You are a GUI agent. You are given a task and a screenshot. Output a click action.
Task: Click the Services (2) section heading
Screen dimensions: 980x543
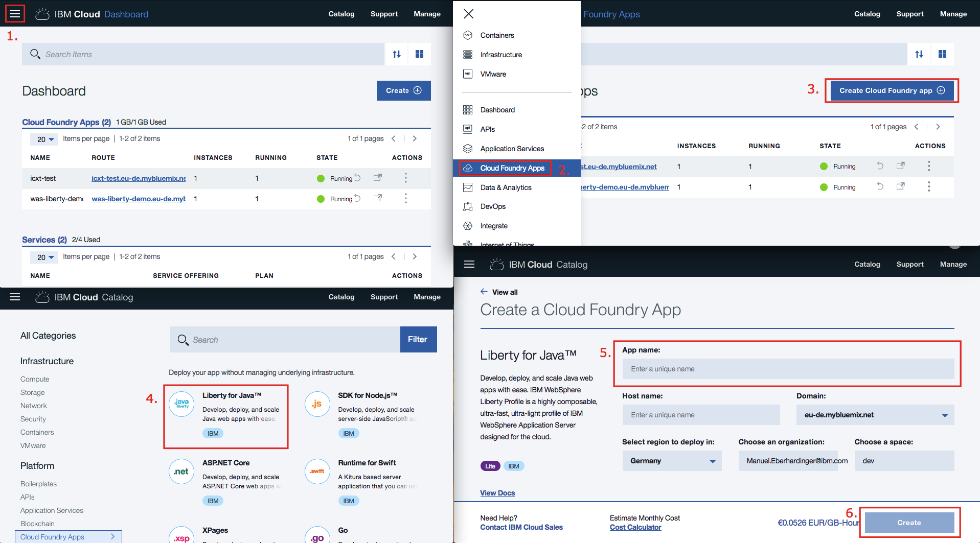[x=44, y=240]
